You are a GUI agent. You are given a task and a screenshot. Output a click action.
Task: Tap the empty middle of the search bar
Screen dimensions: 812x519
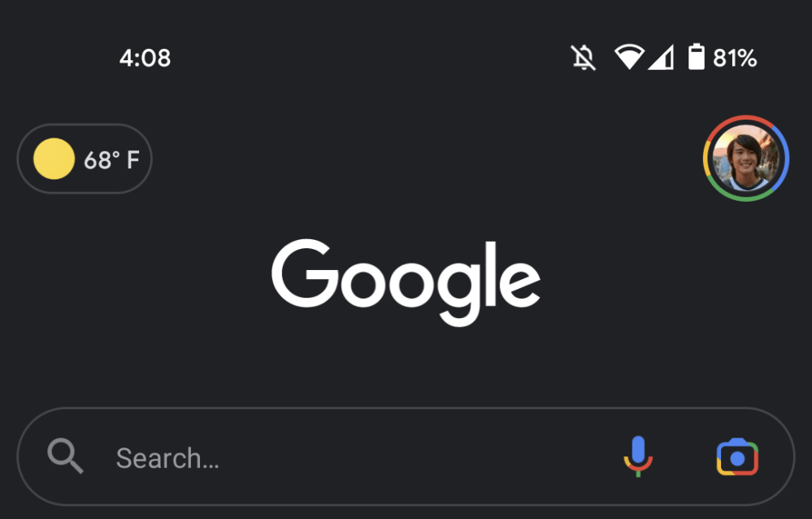tap(406, 457)
